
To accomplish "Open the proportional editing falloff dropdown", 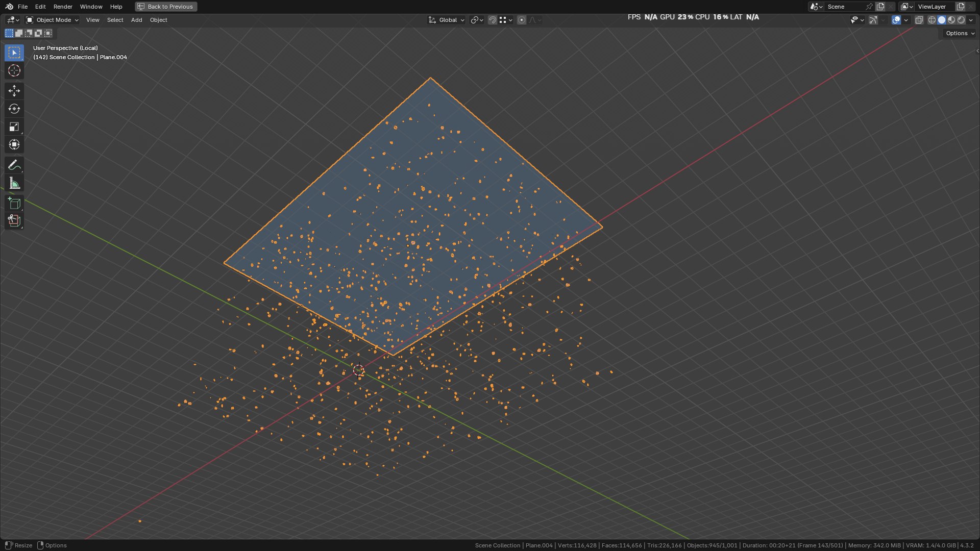I will coord(535,20).
